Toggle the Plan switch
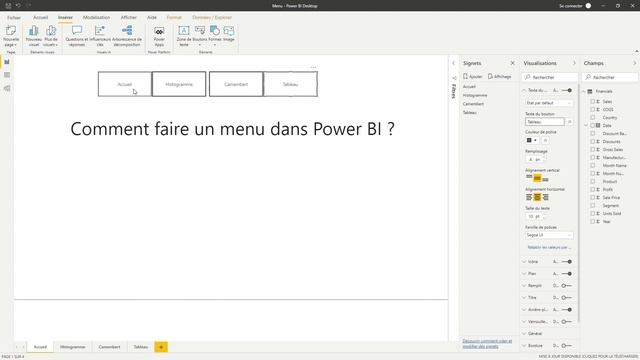This screenshot has height=360, width=640. pos(567,273)
